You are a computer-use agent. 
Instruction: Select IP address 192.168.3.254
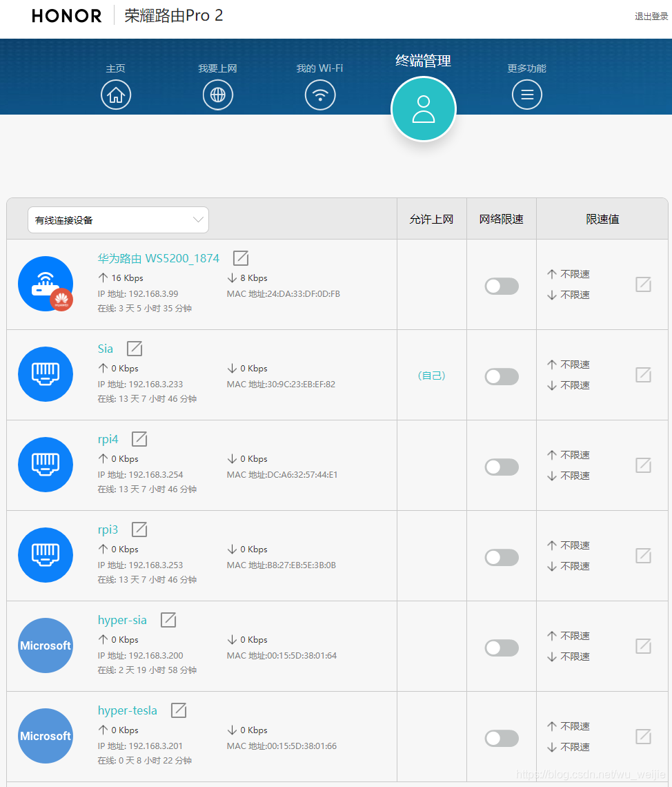[156, 474]
